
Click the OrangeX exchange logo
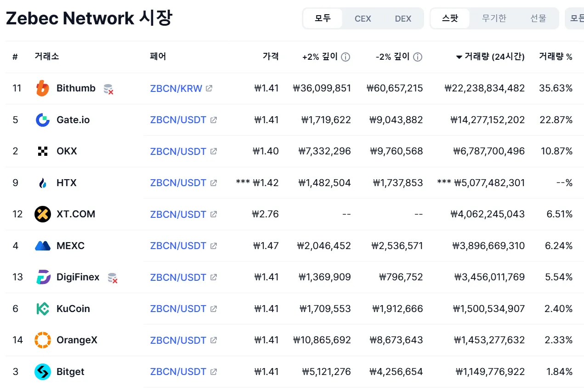click(43, 340)
